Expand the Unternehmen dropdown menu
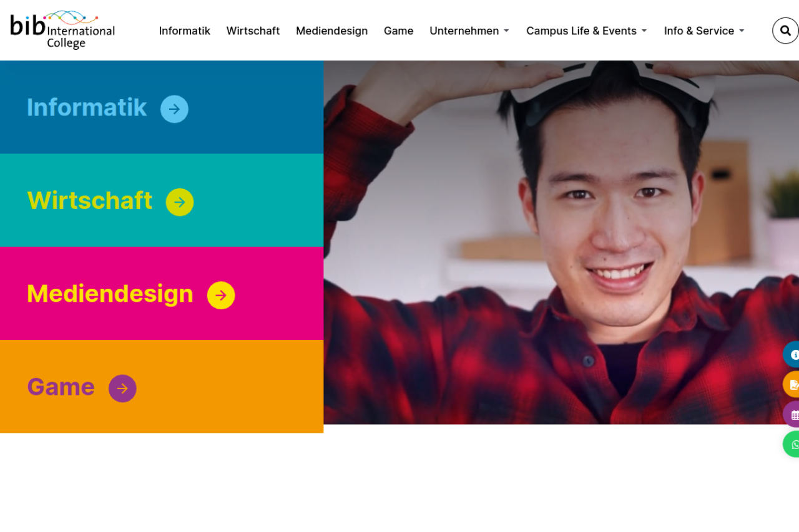The height and width of the screenshot is (532, 799). 469,31
